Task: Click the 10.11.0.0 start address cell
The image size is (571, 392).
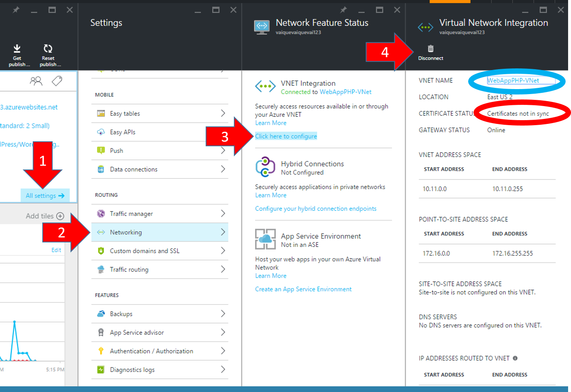Action: [435, 189]
